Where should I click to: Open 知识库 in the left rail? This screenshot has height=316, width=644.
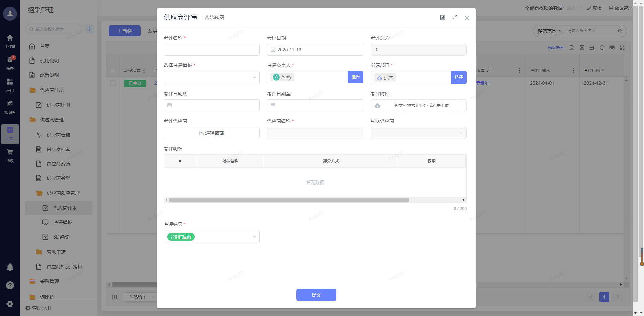(x=10, y=107)
